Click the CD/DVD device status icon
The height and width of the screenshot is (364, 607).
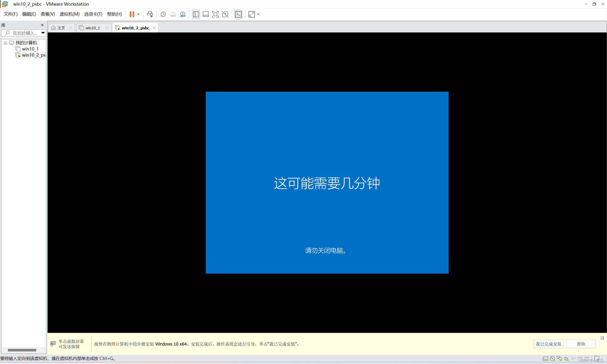coord(552,359)
